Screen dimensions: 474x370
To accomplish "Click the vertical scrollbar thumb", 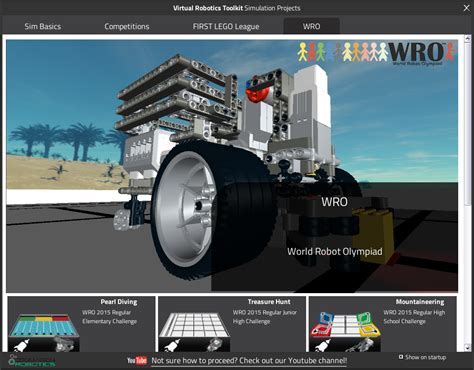I will pos(467,124).
